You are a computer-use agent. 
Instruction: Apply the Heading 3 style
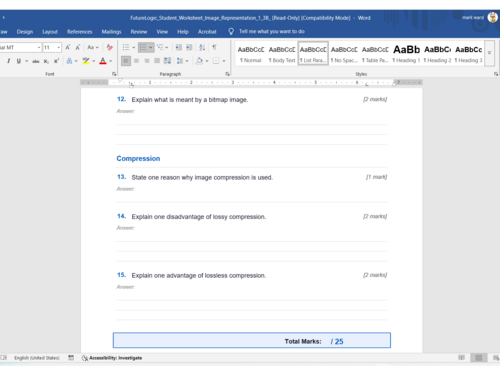point(468,53)
